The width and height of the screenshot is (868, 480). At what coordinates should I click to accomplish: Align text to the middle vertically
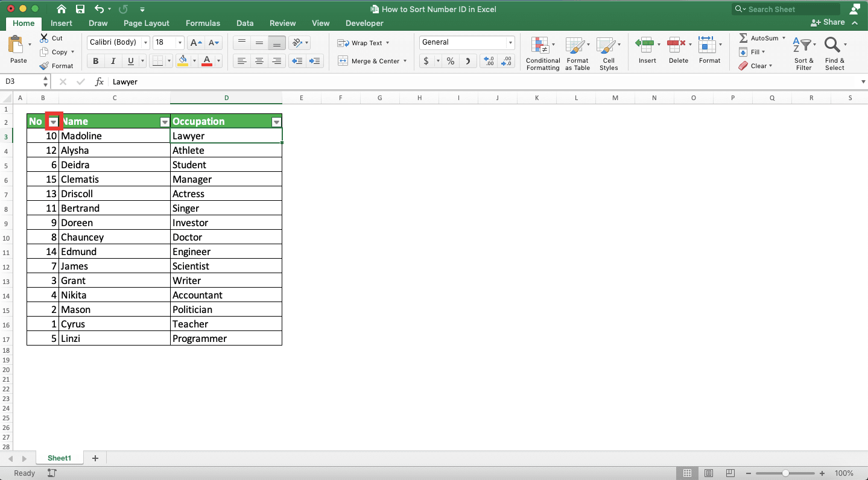point(259,43)
